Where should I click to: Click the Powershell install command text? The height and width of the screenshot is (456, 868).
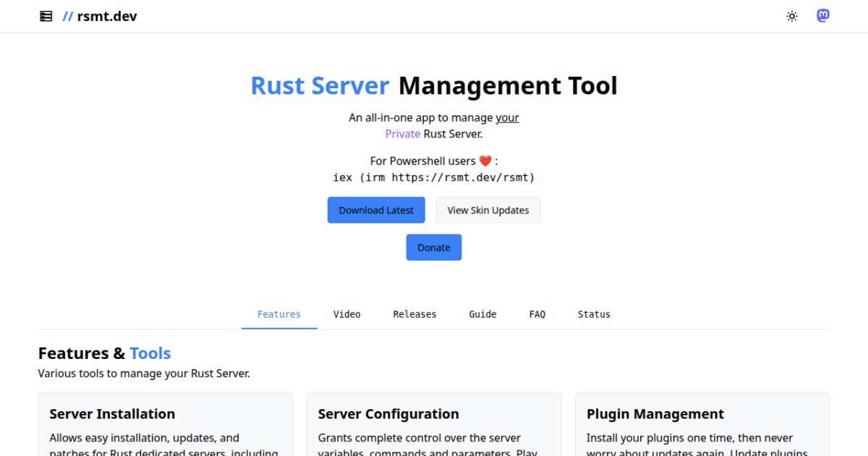point(433,177)
